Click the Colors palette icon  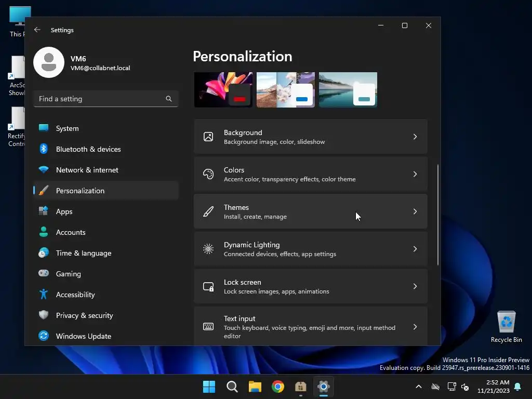pos(208,174)
